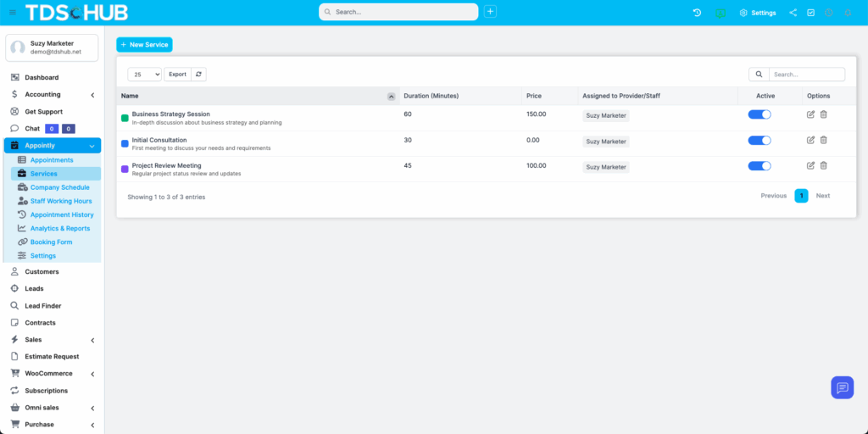This screenshot has width=868, height=434.
Task: Turn off Project Review Meeting active switch
Action: [759, 166]
